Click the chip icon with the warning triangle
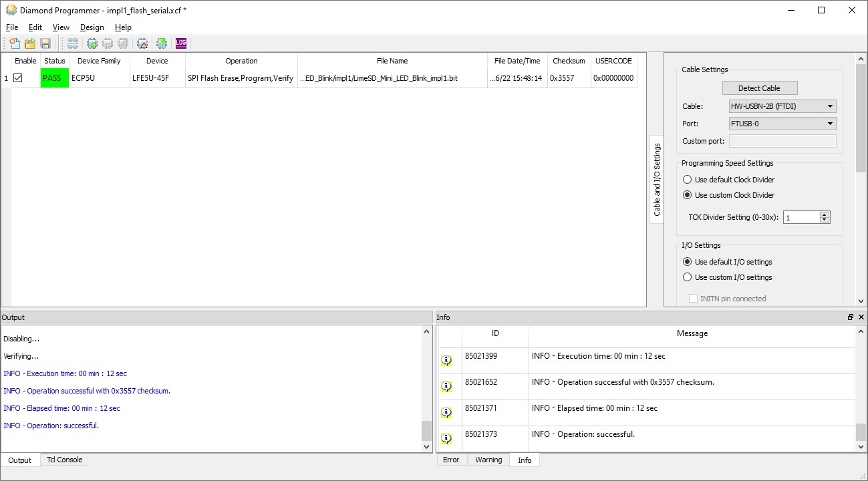 (x=142, y=43)
